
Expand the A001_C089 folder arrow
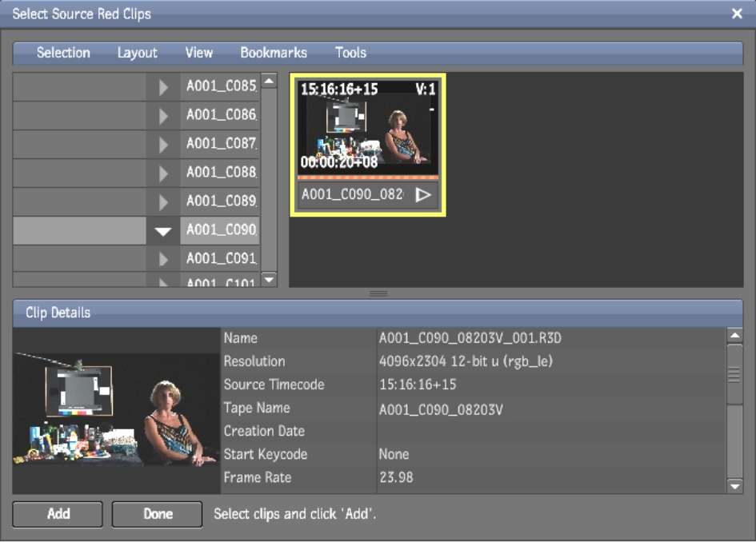click(163, 202)
